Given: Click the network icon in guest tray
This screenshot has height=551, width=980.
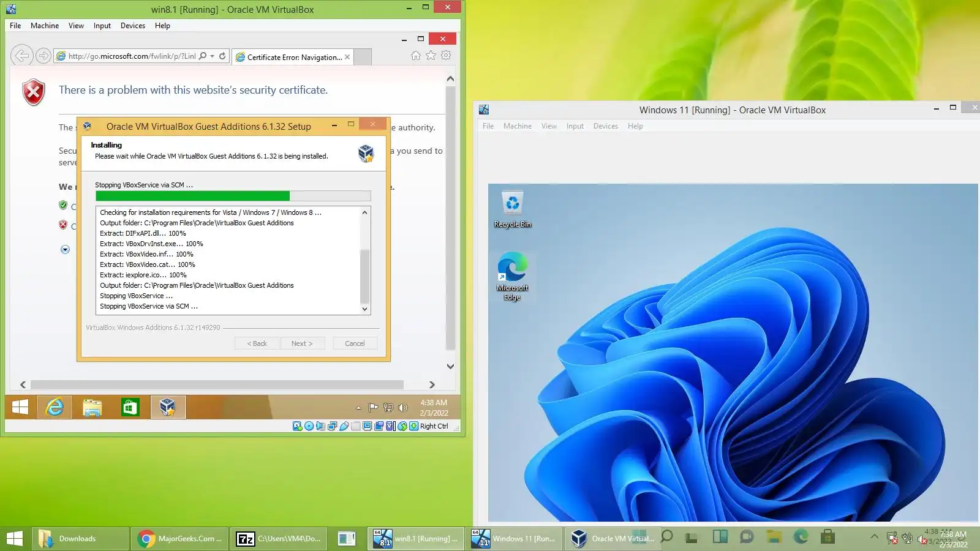Looking at the screenshot, I should [388, 408].
